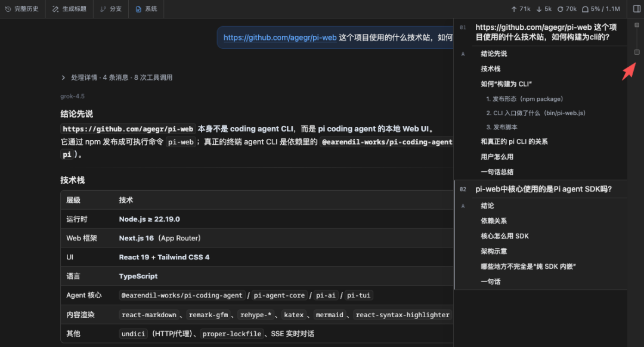Toggle the right outline sidebar panel icon

(637, 8)
